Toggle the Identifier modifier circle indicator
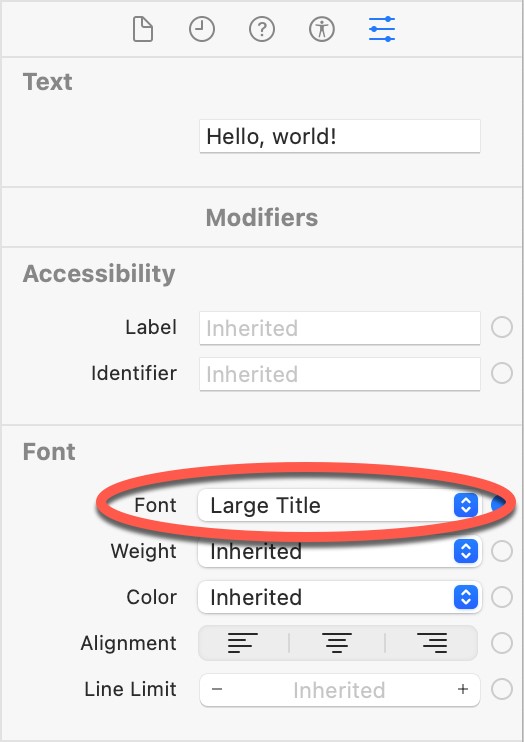The height and width of the screenshot is (742, 524). coord(502,373)
